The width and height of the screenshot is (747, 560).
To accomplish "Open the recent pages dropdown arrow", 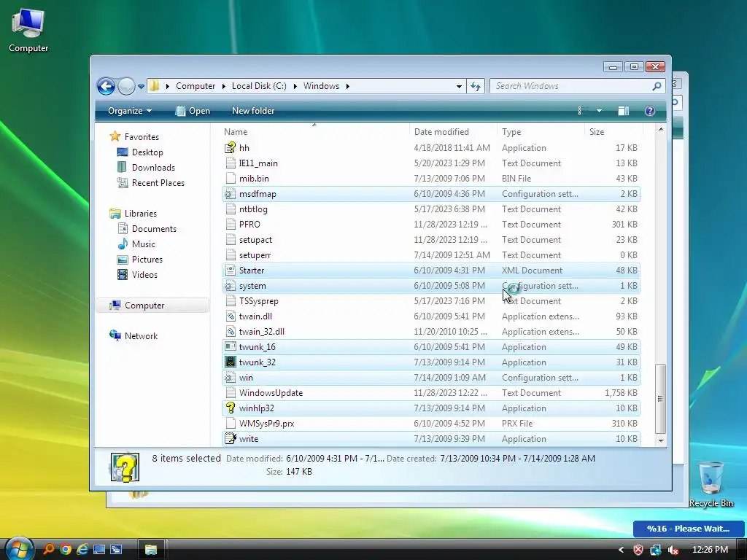I will click(x=141, y=87).
